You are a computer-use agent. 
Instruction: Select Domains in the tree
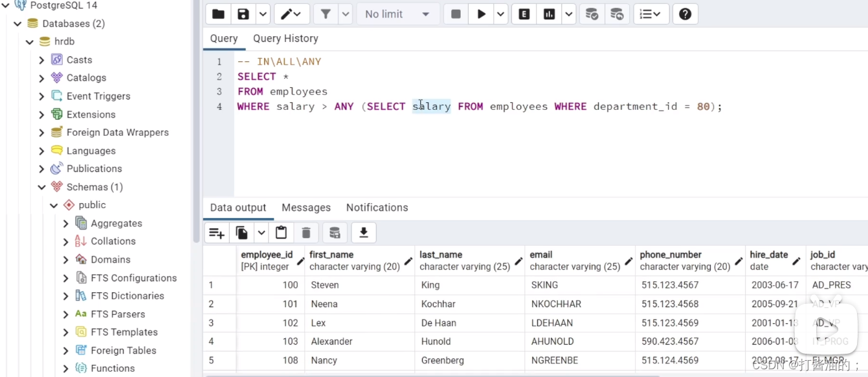tap(111, 259)
